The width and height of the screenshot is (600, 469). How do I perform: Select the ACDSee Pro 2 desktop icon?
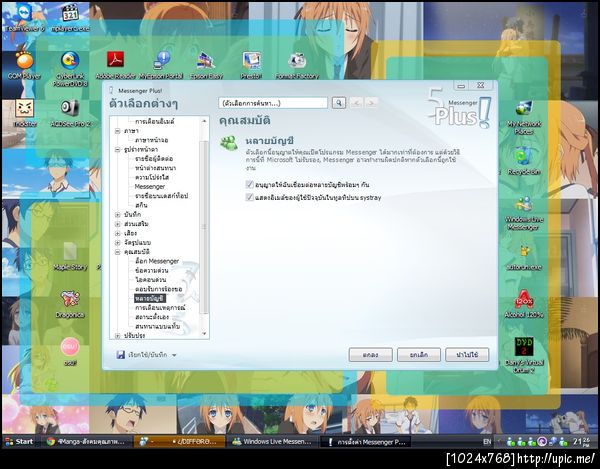(71, 113)
